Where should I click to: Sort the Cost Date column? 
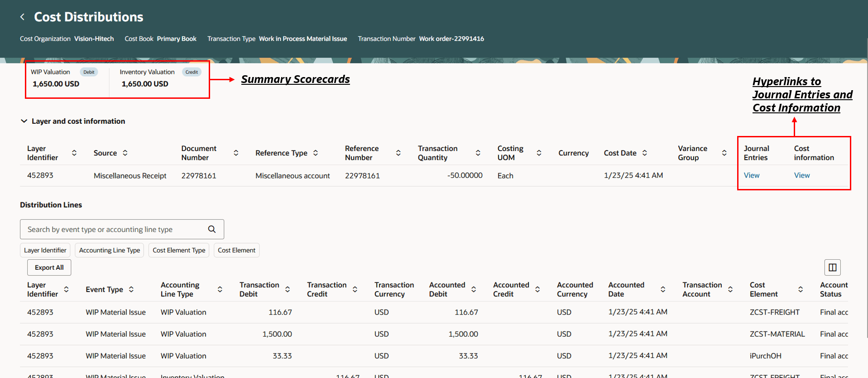pyautogui.click(x=645, y=153)
